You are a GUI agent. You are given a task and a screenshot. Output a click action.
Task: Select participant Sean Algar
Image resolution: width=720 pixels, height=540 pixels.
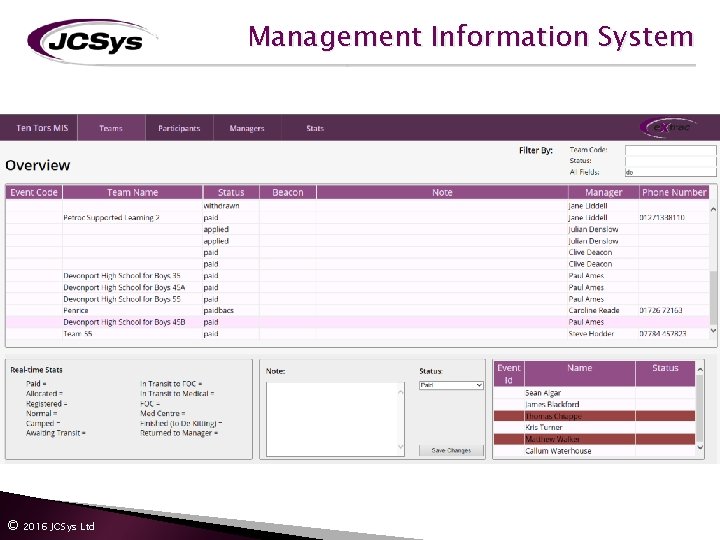click(594, 393)
